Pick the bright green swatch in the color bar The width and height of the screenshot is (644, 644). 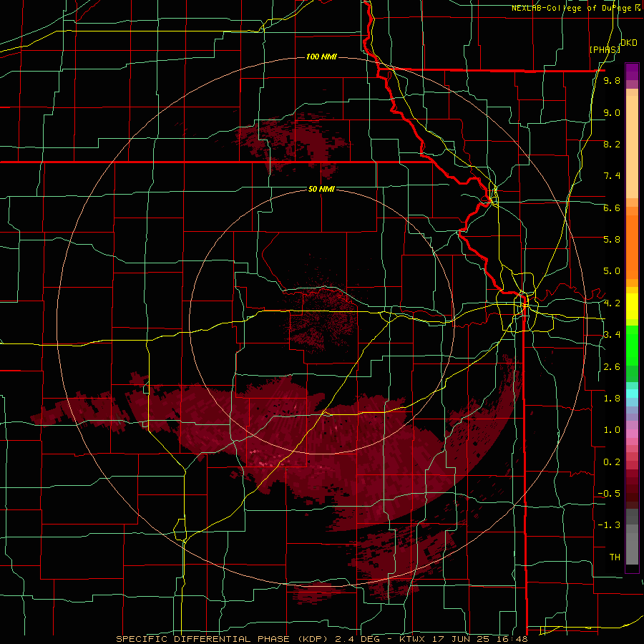[632, 346]
